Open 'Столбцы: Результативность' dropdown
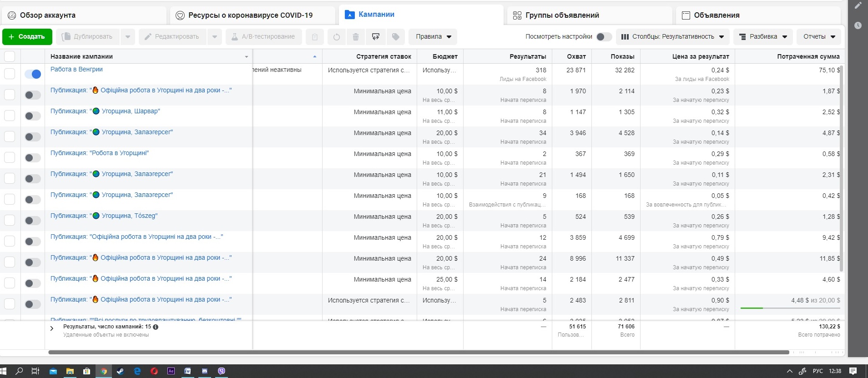This screenshot has height=378, width=868. click(673, 37)
